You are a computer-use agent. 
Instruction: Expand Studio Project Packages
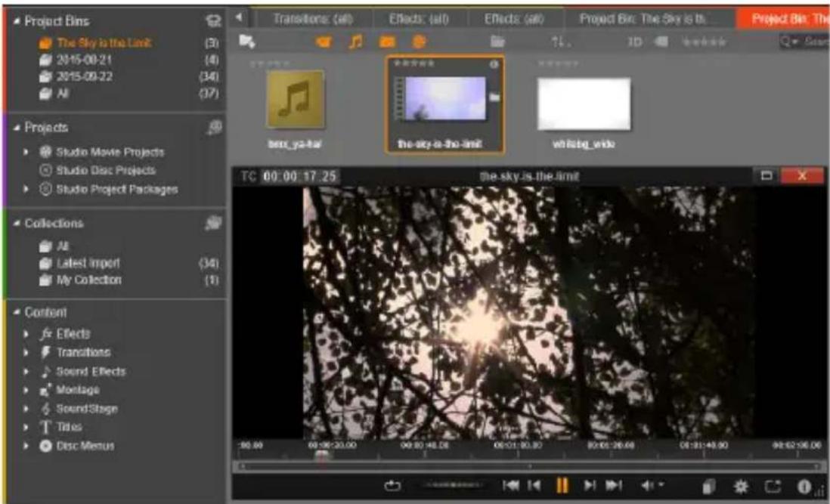pos(26,189)
